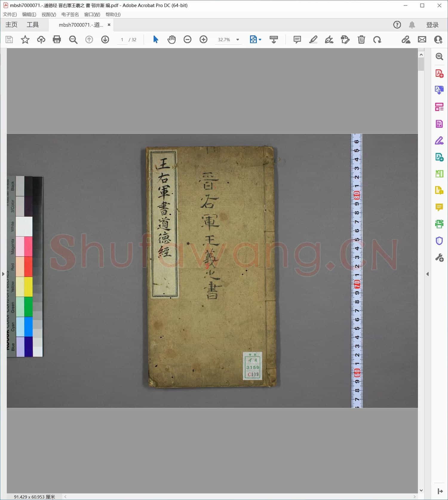Share a link to this file
The height and width of the screenshot is (500, 448).
point(406,39)
